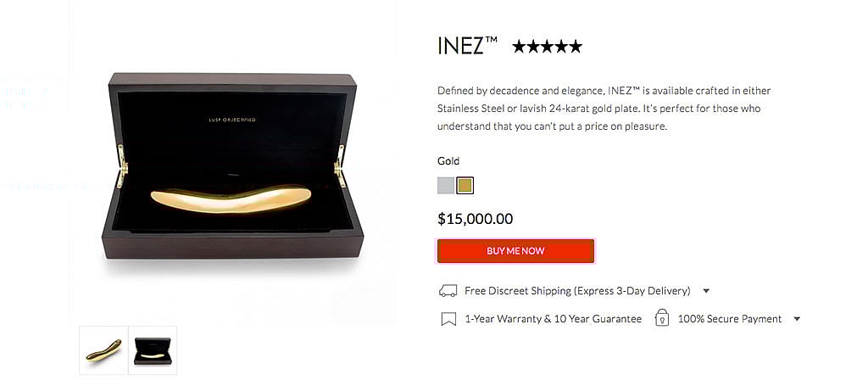Click the 1-Year Warranty & 10 Year Guarantee text
Image resolution: width=868 pixels, height=386 pixels.
[553, 319]
